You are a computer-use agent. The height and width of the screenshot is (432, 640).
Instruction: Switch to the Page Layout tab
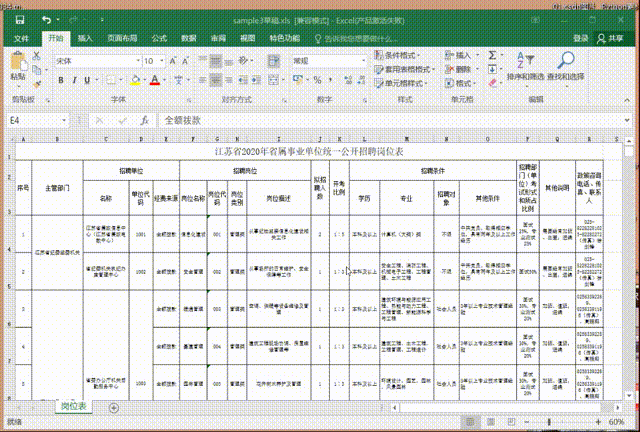pyautogui.click(x=122, y=38)
